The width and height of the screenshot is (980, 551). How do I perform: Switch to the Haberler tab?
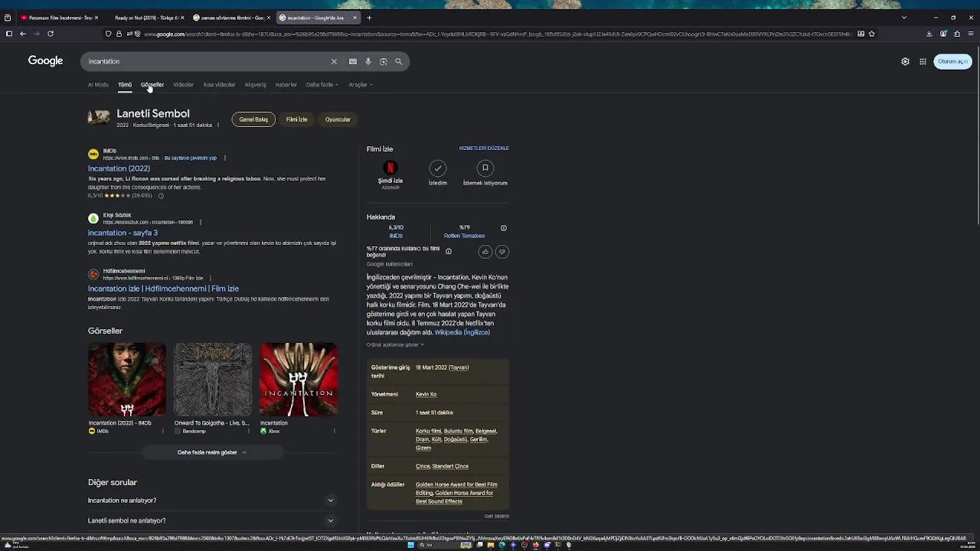286,85
